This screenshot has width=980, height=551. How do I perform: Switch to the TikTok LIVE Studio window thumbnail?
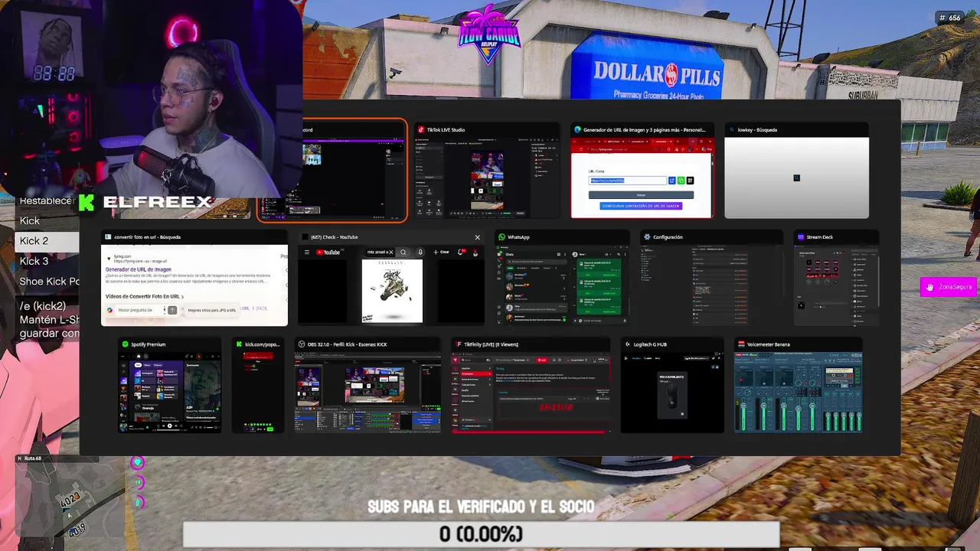point(487,170)
